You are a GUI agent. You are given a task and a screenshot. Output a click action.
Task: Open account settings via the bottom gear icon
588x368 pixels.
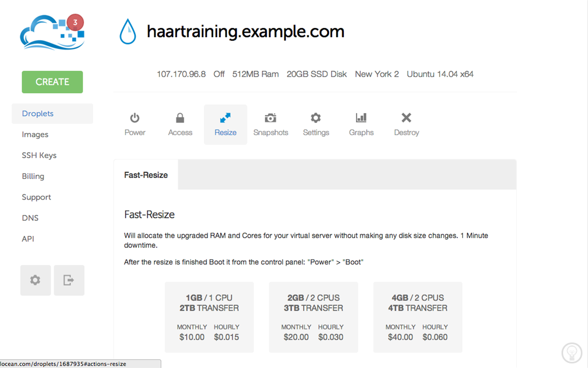click(35, 280)
